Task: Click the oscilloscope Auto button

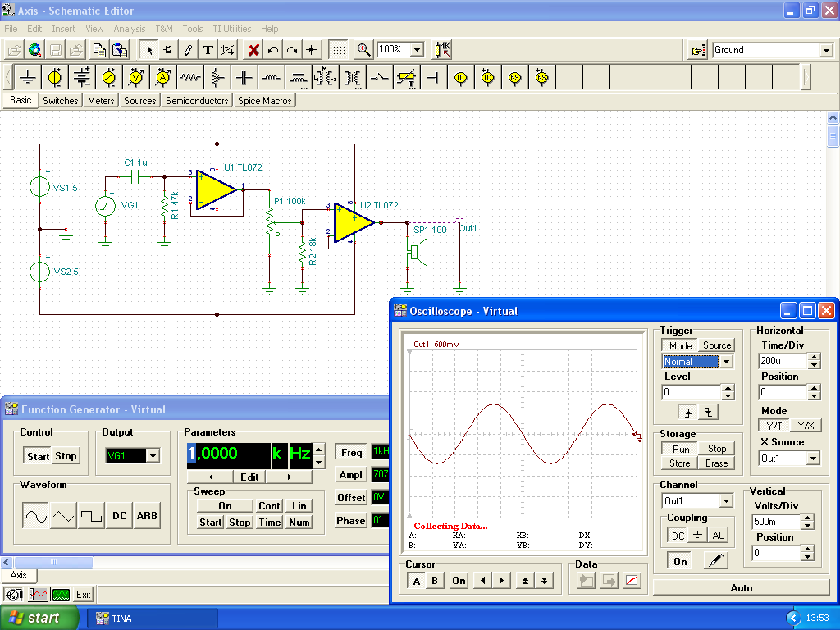Action: 741,588
